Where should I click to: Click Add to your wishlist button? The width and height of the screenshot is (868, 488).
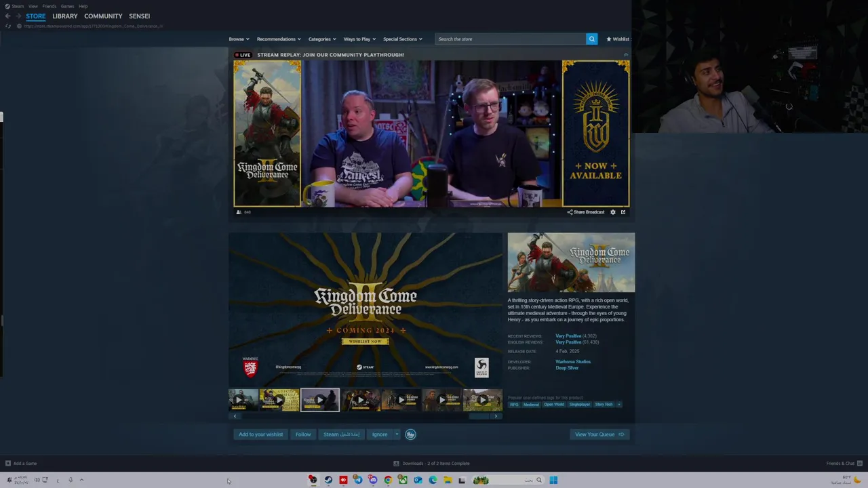(260, 434)
